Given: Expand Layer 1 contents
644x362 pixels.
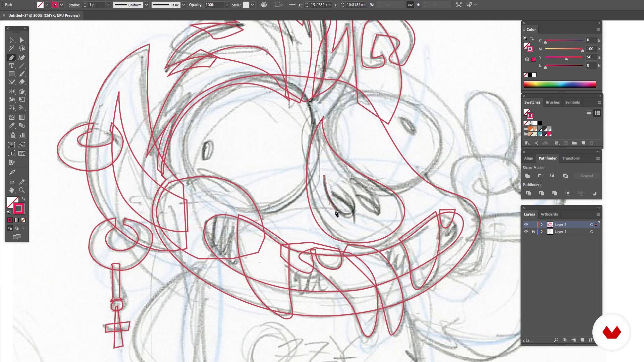Looking at the screenshot, I should [x=542, y=232].
